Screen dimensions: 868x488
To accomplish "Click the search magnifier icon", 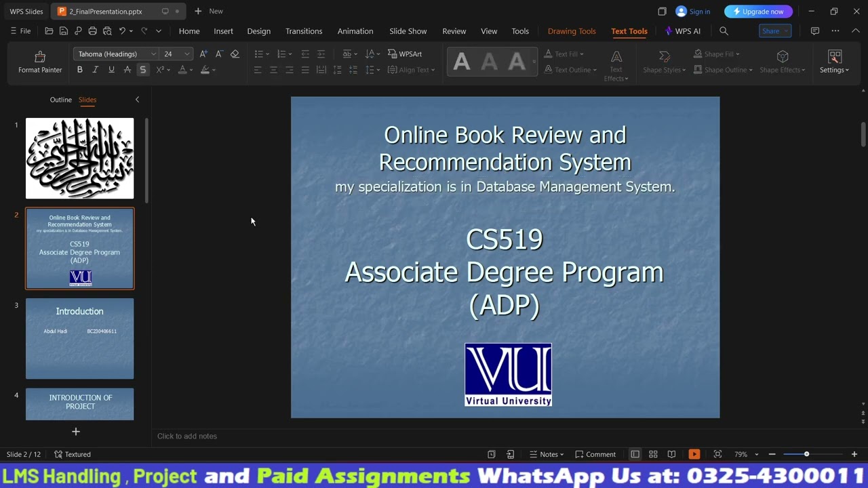I will tap(724, 31).
